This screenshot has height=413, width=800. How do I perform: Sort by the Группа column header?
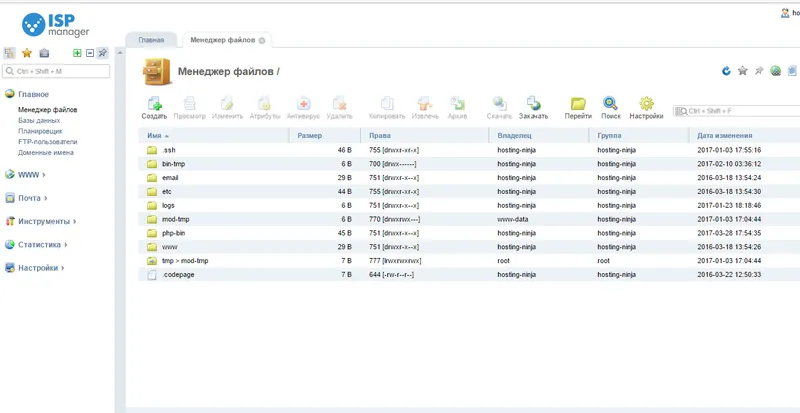639,136
